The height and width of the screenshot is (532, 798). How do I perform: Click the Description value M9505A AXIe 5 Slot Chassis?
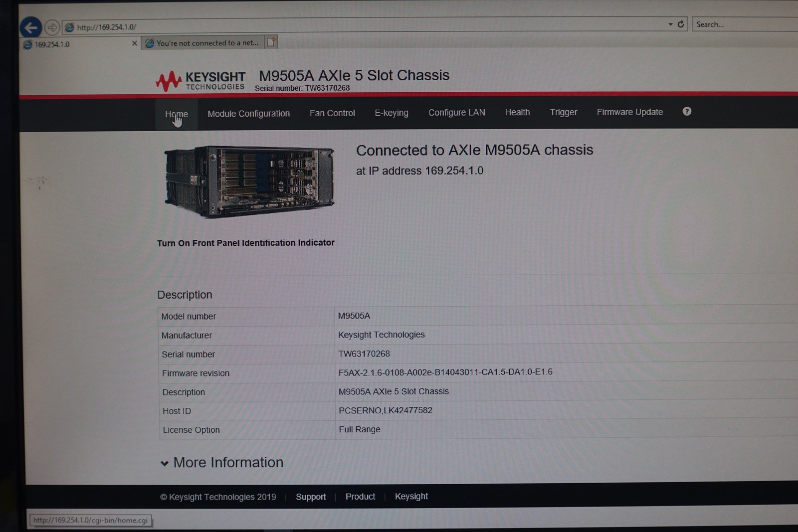pos(394,391)
